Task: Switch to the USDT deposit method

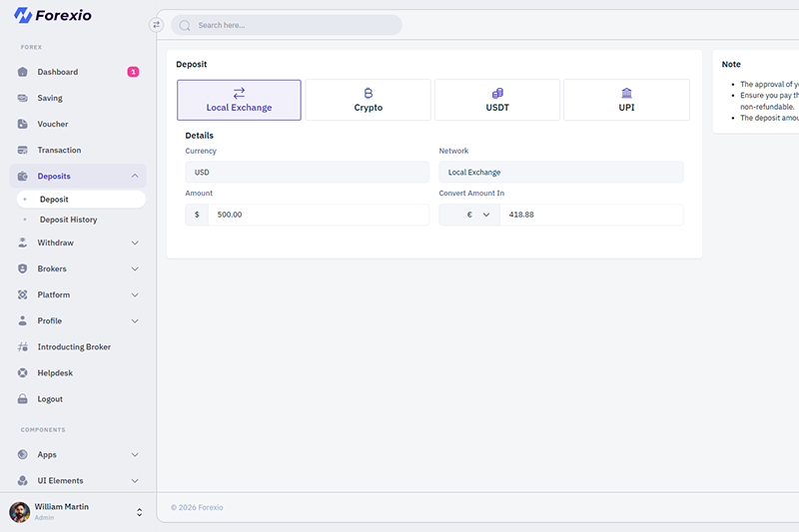Action: click(x=496, y=100)
